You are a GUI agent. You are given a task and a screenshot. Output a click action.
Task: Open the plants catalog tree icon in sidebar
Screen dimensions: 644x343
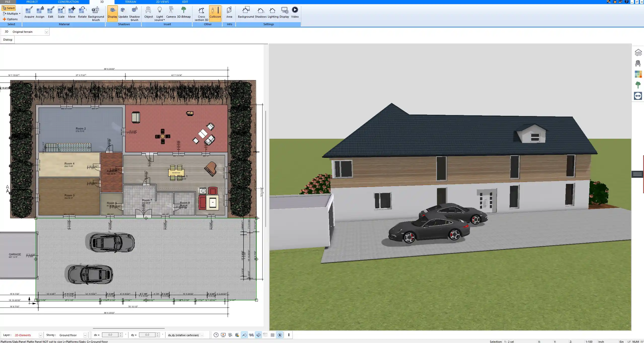point(638,85)
